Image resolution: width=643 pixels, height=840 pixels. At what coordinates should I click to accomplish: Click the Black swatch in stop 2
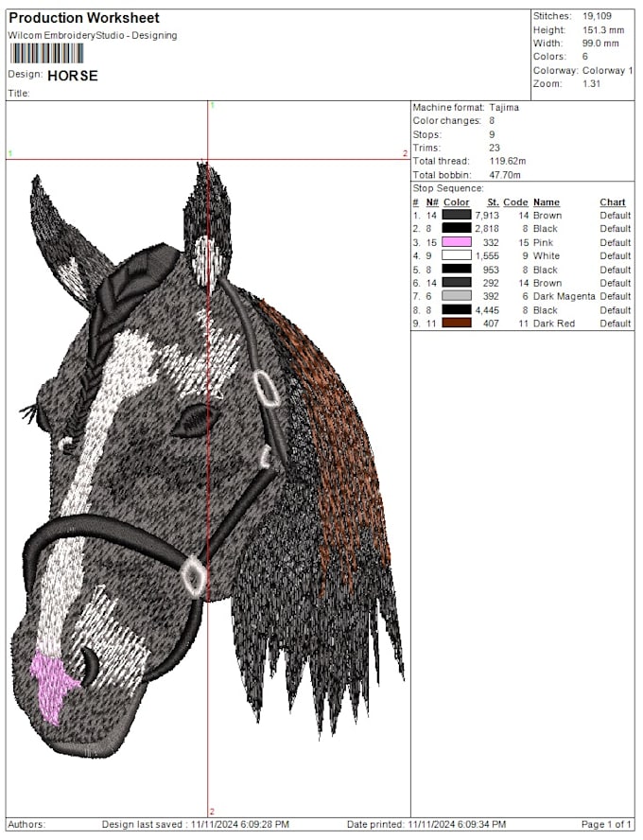pyautogui.click(x=457, y=228)
